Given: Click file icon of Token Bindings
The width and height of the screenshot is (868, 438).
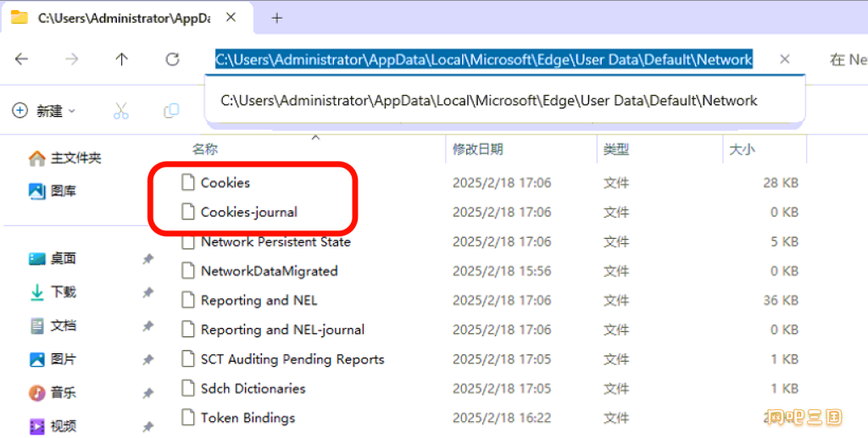Looking at the screenshot, I should 188,418.
